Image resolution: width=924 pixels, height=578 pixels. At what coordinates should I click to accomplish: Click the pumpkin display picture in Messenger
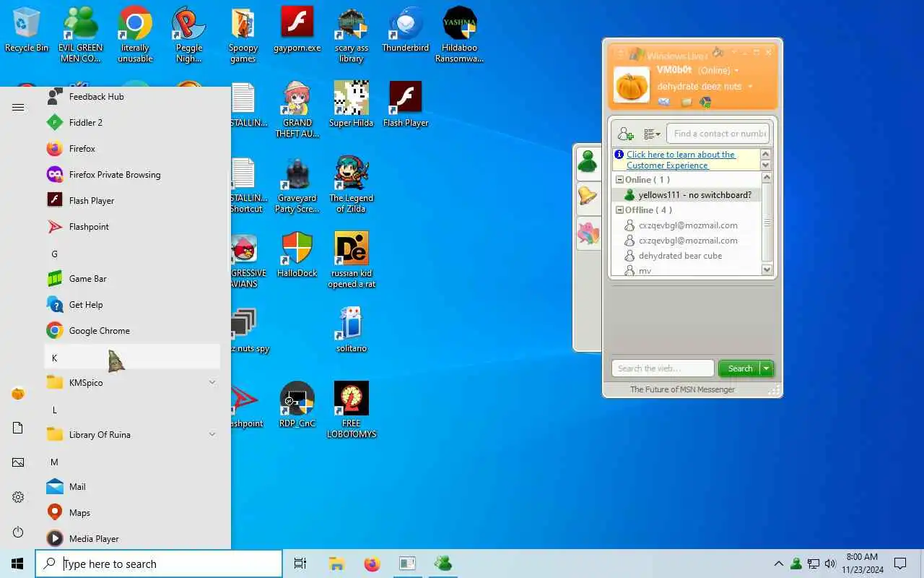(x=632, y=85)
